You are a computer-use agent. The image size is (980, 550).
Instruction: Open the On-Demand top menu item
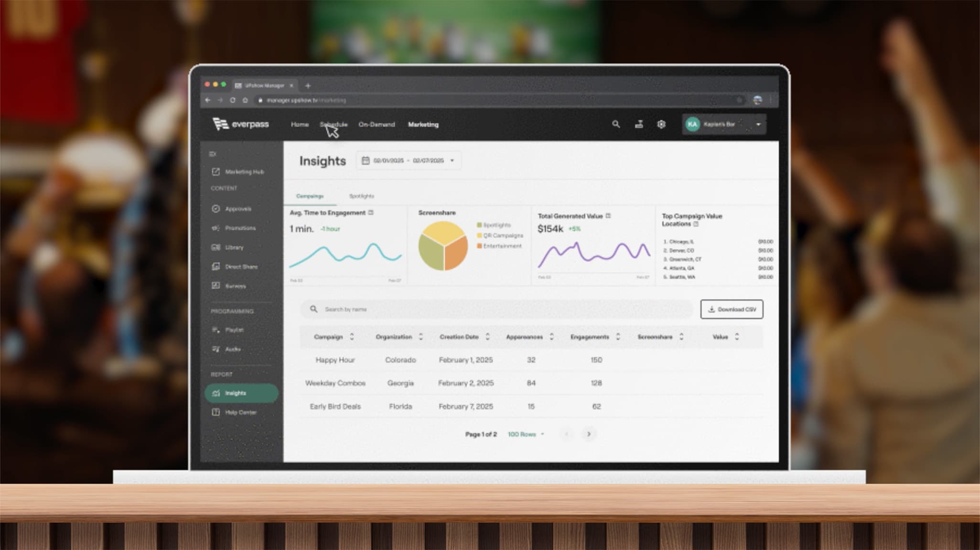(377, 125)
